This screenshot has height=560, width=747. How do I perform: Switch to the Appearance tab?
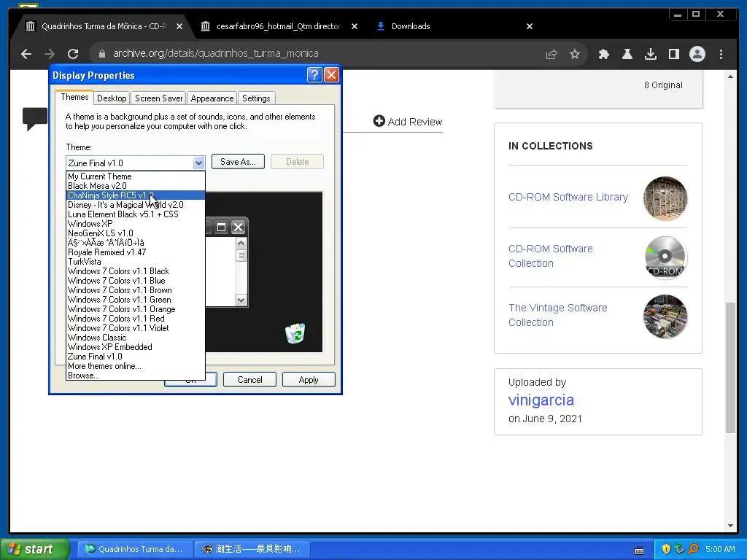(x=212, y=98)
